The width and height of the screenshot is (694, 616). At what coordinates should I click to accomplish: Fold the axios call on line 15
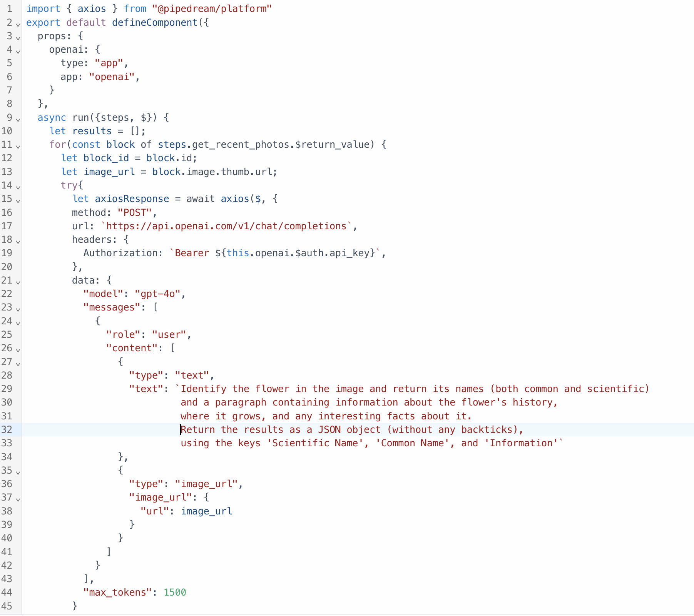[18, 201]
